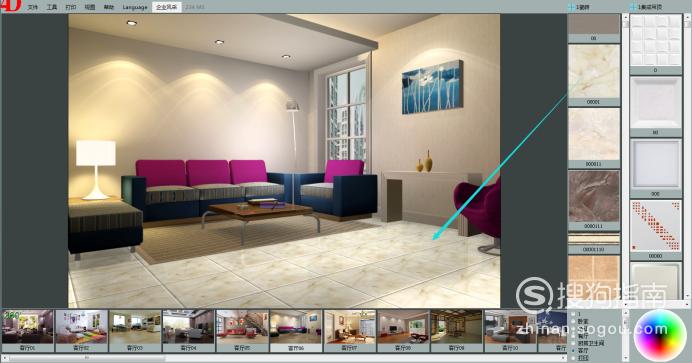This screenshot has width=692, height=363.
Task: Click the tile panel scrollbar up arrow
Action: point(625,18)
